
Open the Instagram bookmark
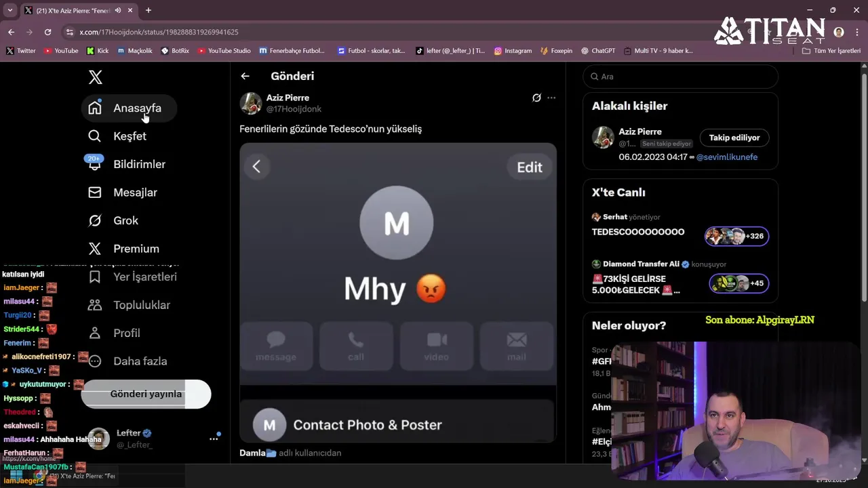click(513, 51)
